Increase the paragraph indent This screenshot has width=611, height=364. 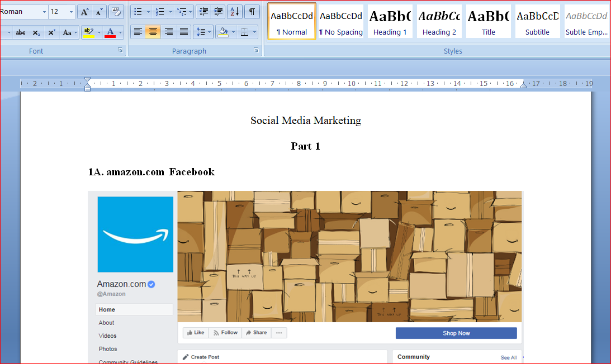(218, 12)
